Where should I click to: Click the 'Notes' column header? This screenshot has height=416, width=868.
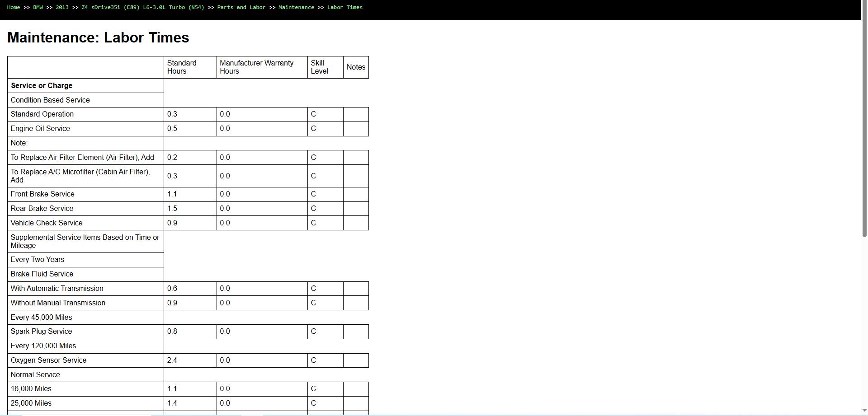(356, 67)
